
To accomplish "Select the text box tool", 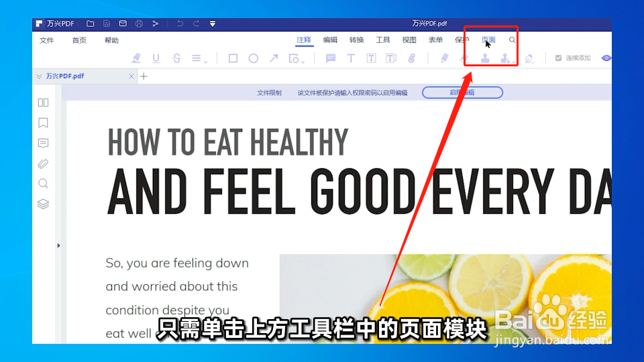I will point(371,58).
